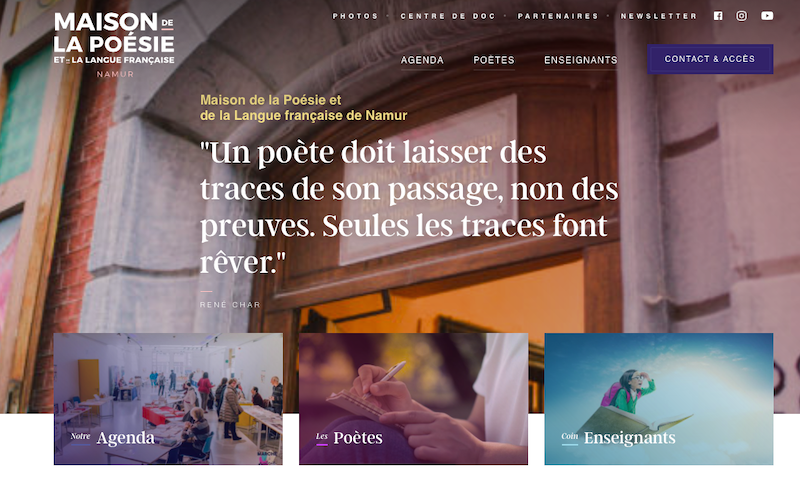Viewport: 800px width, 494px height.
Task: Open the Facebook page icon
Action: point(718,16)
